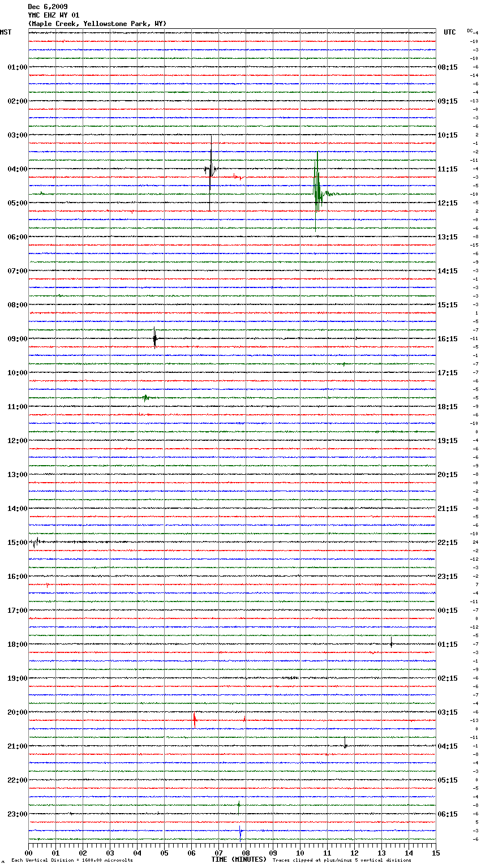Click the '06:15' UTC time label
This screenshot has height=868, width=481.
[448, 814]
